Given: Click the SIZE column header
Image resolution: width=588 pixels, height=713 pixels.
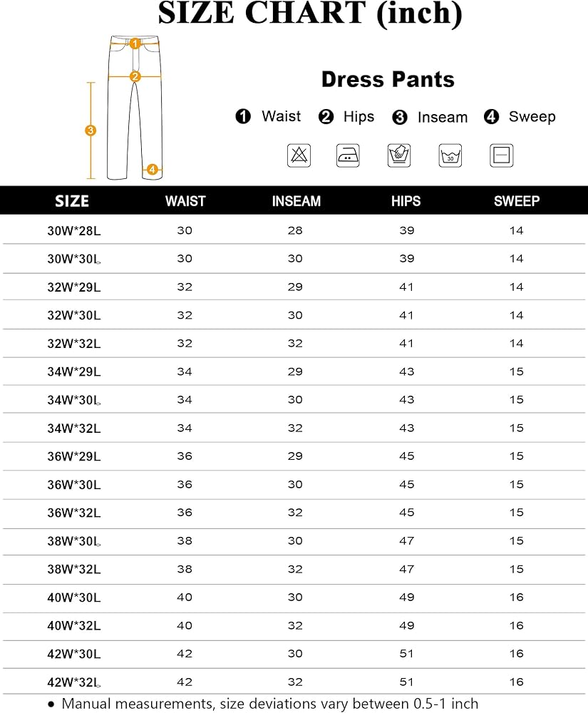Looking at the screenshot, I should [x=72, y=201].
